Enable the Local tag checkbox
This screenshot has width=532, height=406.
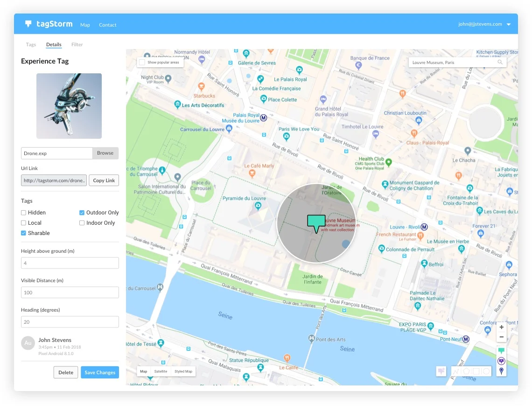(23, 223)
